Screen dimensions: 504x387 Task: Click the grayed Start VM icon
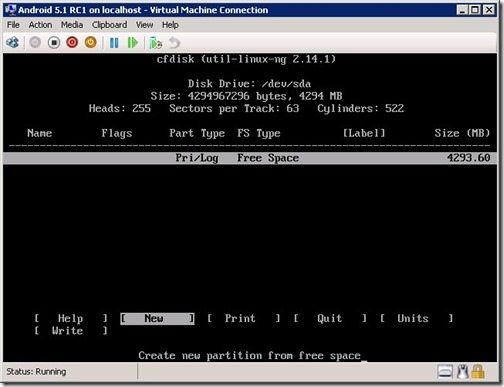pos(35,43)
